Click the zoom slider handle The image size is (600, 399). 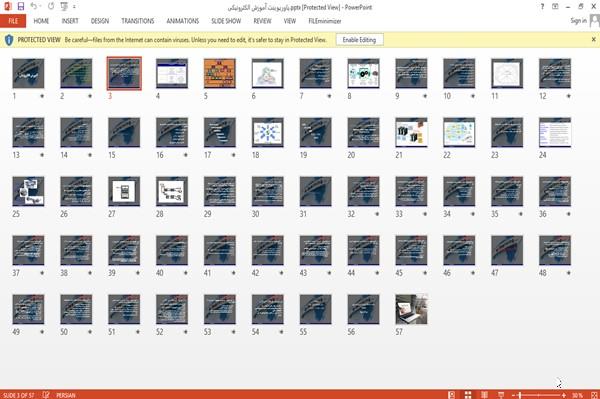[520, 395]
